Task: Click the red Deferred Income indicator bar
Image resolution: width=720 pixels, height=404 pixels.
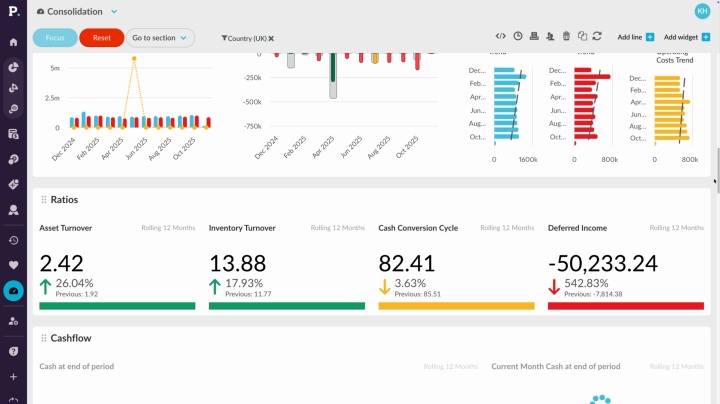Action: pos(625,306)
